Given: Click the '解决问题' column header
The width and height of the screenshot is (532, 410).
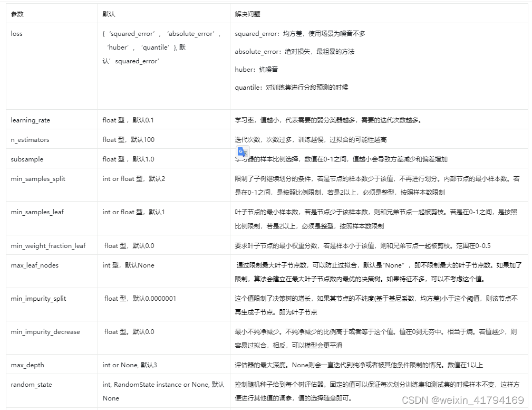Looking at the screenshot, I should 248,14.
